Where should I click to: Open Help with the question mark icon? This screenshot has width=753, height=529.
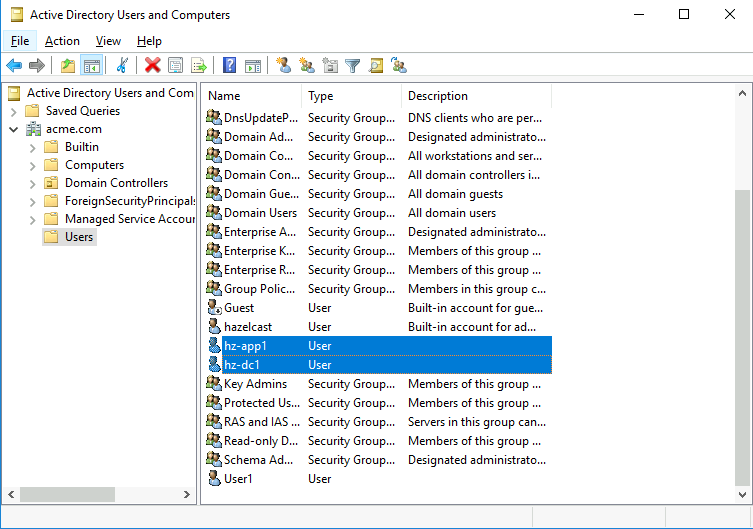[x=229, y=66]
